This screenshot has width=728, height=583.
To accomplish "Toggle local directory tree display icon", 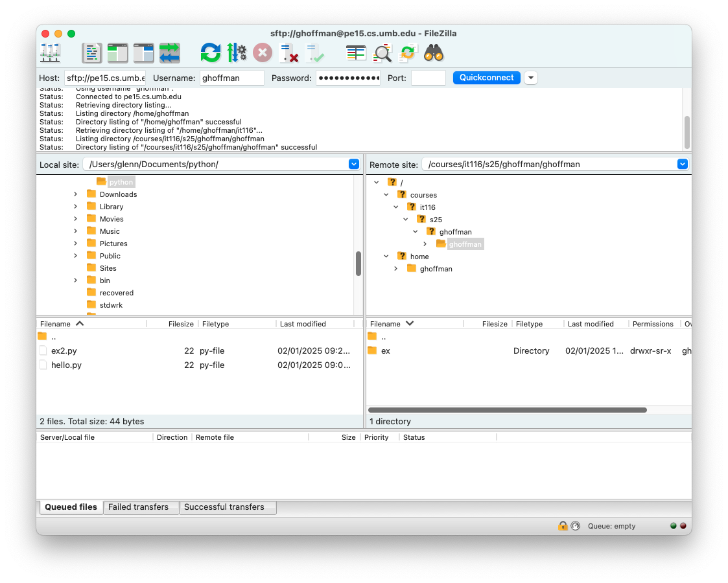I will coord(117,53).
